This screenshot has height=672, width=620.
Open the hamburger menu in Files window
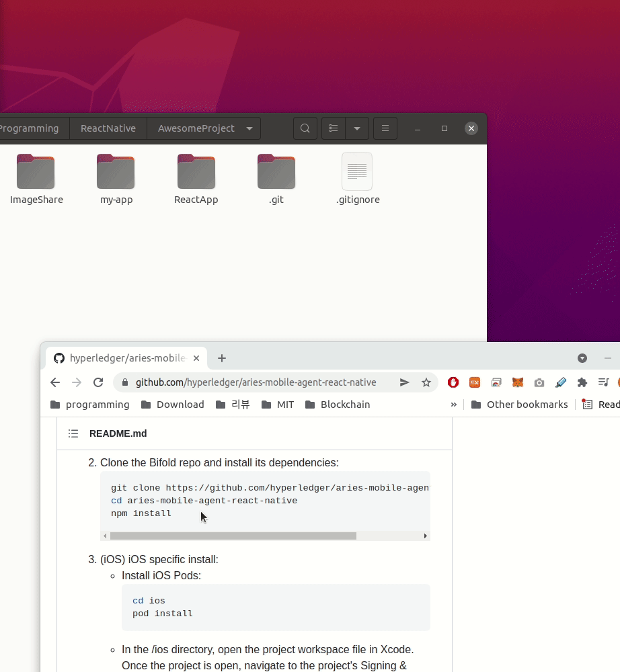click(x=385, y=128)
